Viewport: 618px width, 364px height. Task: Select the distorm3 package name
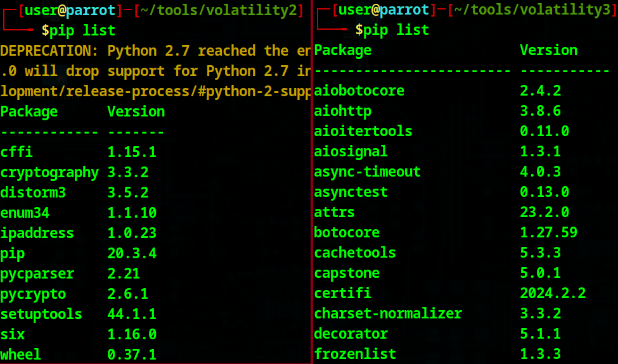pyautogui.click(x=33, y=192)
